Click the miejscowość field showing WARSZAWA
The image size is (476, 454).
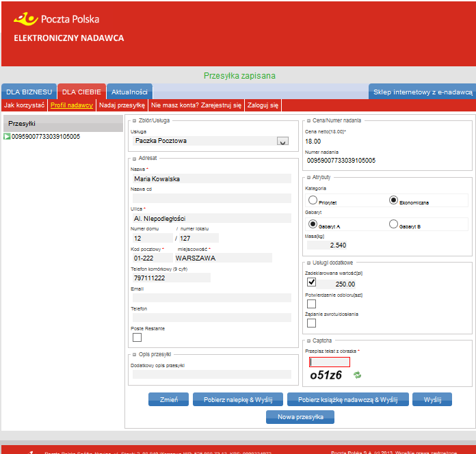(223, 258)
